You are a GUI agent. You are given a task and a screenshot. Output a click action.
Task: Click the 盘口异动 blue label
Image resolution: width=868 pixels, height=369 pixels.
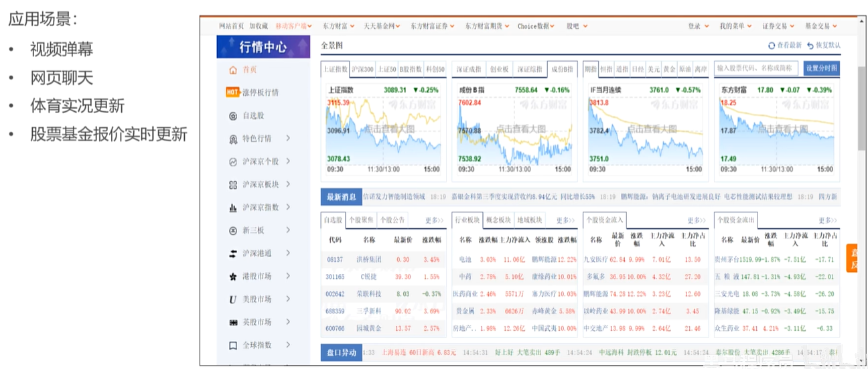coord(342,352)
